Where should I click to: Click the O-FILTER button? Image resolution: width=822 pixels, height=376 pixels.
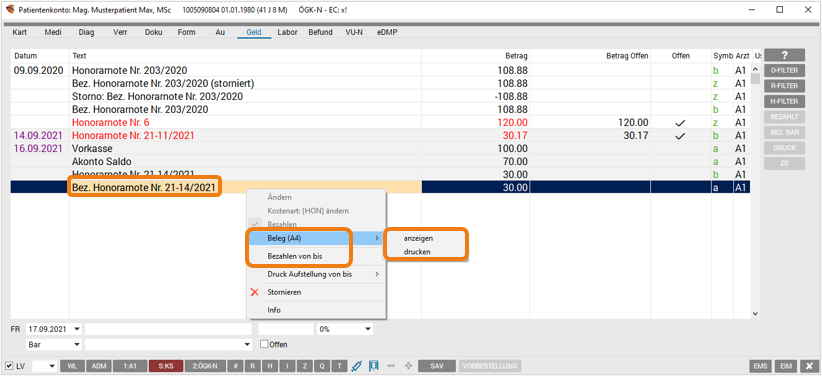click(x=784, y=70)
